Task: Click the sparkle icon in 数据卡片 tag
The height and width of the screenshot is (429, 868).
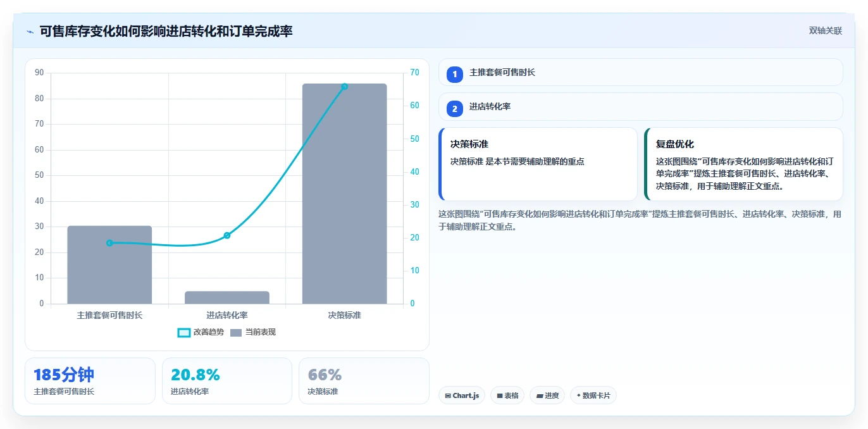Action: [x=578, y=396]
